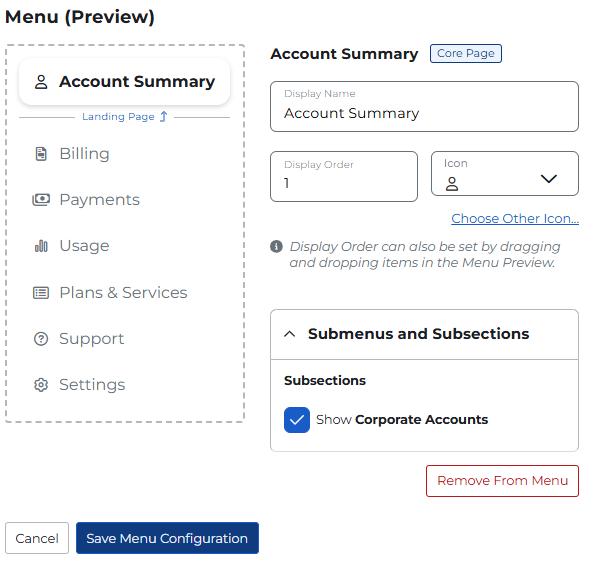Uncheck Show Corporate Accounts checkbox
Image resolution: width=602 pixels, height=580 pixels.
(297, 420)
